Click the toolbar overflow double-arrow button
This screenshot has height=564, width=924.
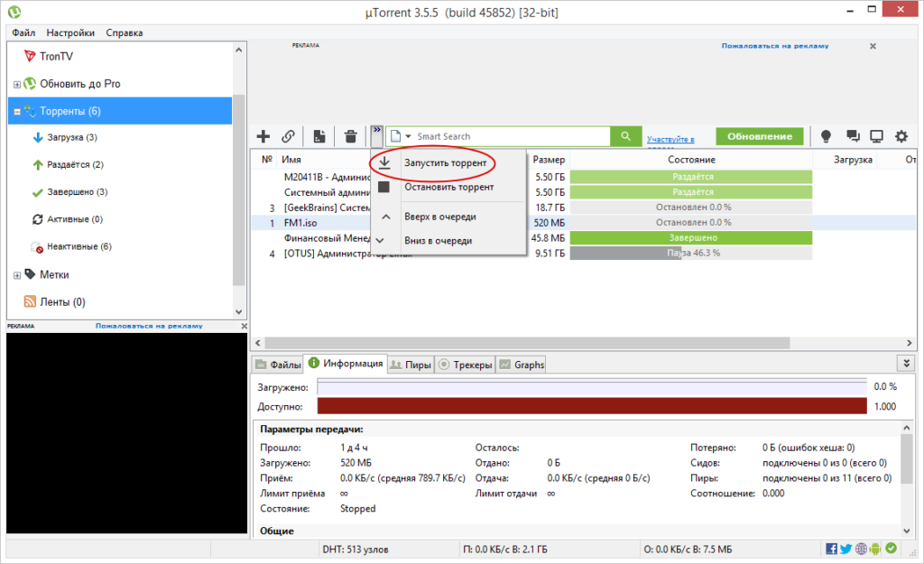coord(377,135)
